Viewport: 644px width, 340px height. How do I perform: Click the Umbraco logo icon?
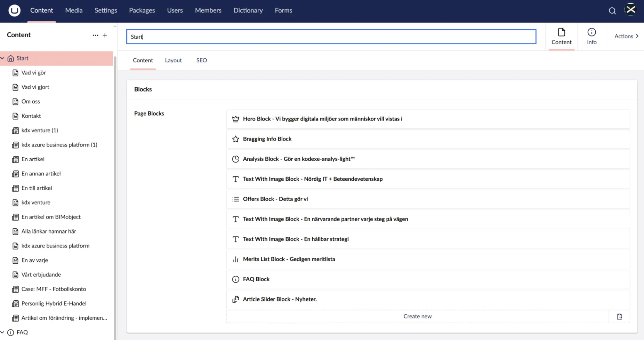pyautogui.click(x=14, y=10)
